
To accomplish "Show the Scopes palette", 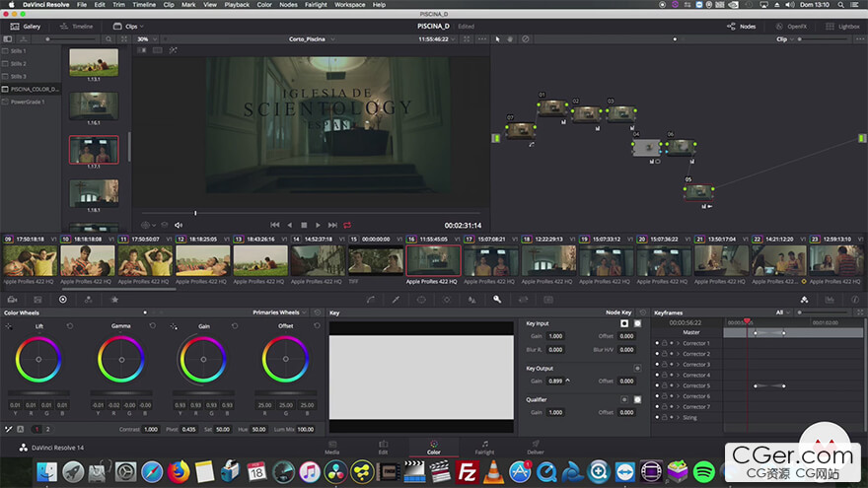I will point(830,300).
